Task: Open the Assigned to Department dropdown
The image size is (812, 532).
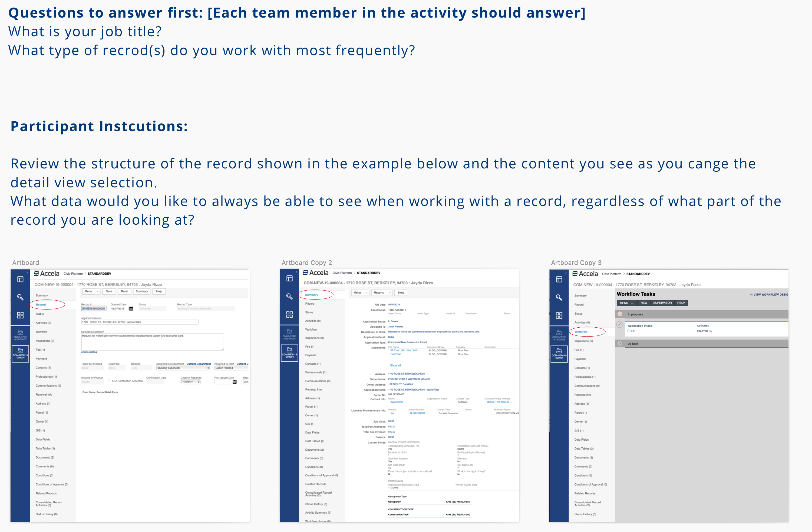Action: [184, 368]
